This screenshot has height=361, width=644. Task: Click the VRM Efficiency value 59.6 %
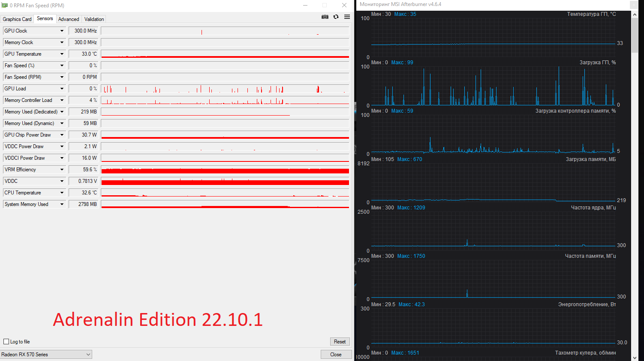(84, 170)
